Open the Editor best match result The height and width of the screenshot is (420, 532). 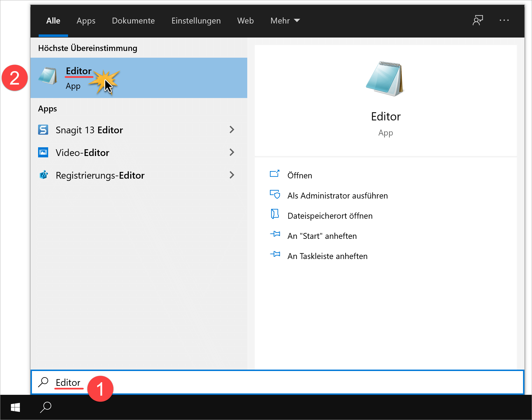coord(139,78)
